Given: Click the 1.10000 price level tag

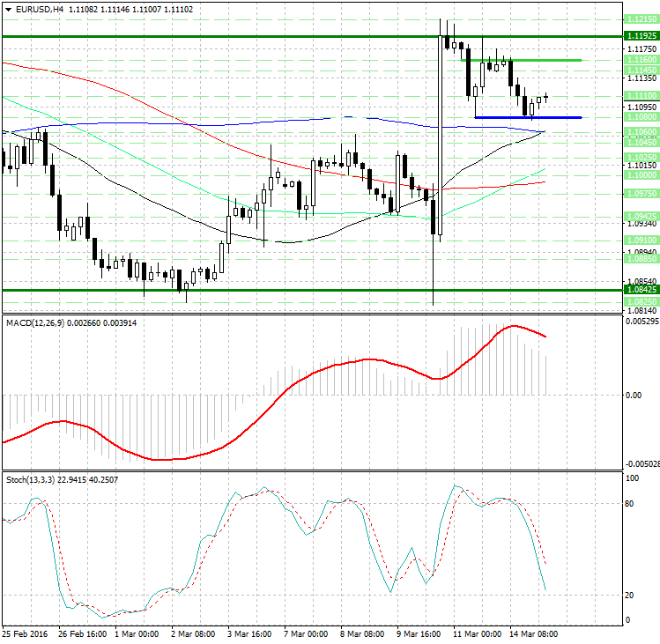Looking at the screenshot, I should pos(641,175).
